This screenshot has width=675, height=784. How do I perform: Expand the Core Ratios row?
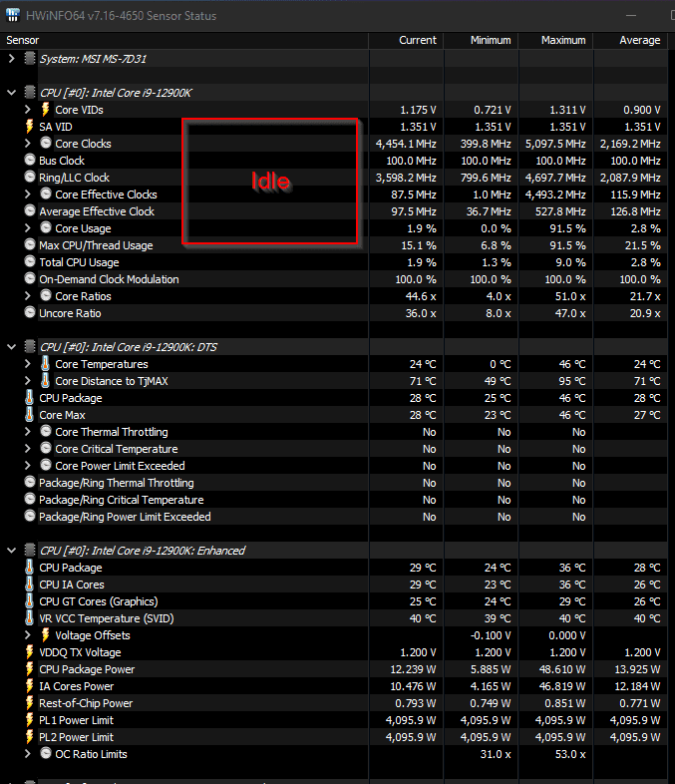click(x=28, y=296)
